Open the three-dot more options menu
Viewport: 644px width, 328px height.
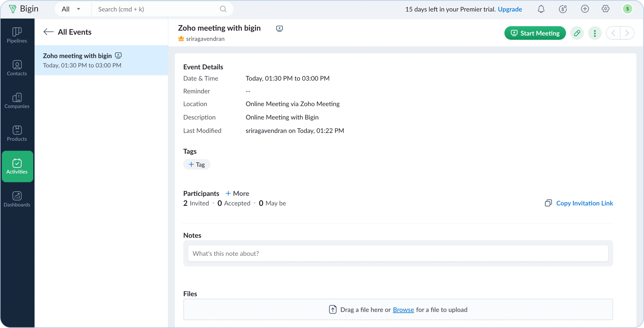[595, 33]
